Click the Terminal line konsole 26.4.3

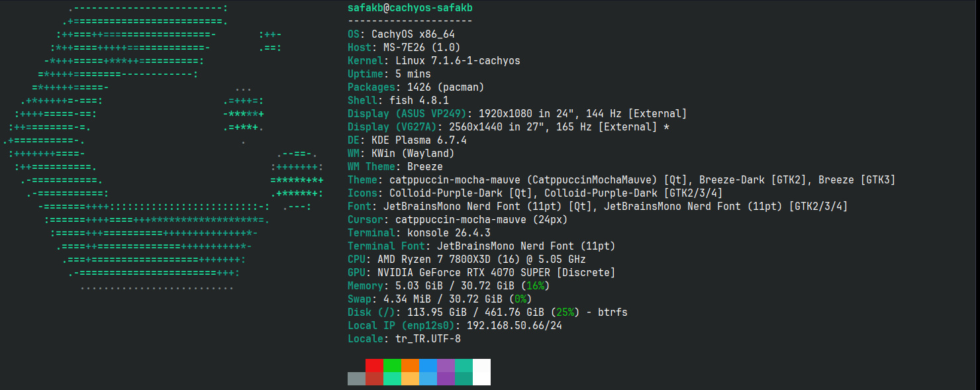pos(419,233)
